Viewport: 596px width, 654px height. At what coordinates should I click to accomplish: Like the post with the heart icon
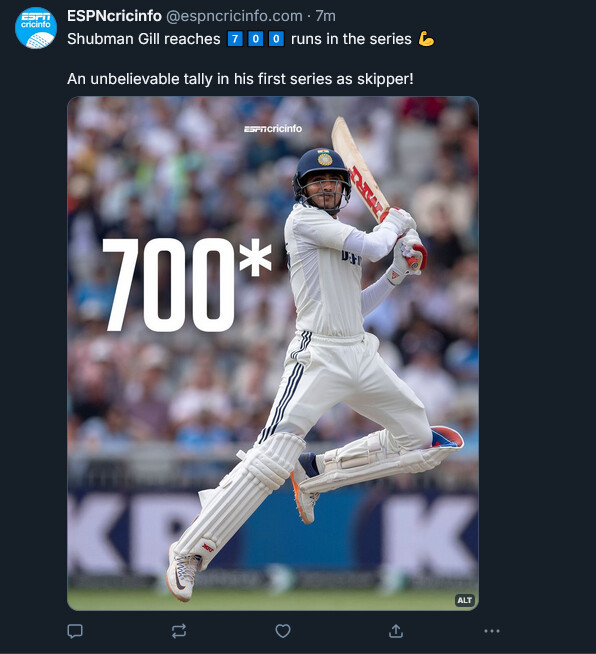283,631
